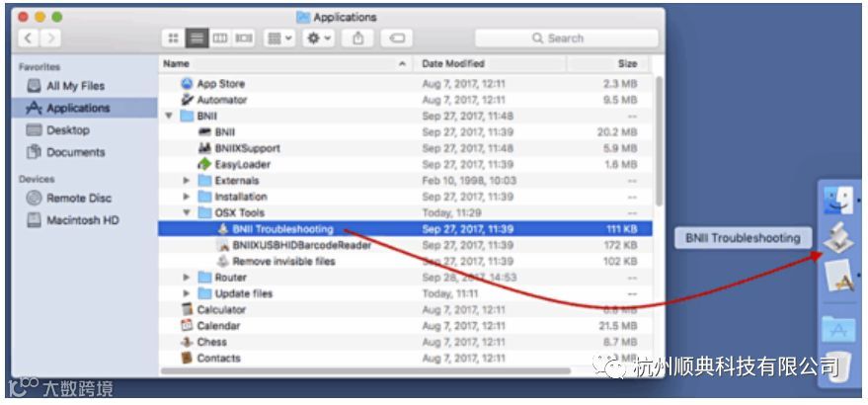Collapse the BNII folder disclosure triangle

169,117
